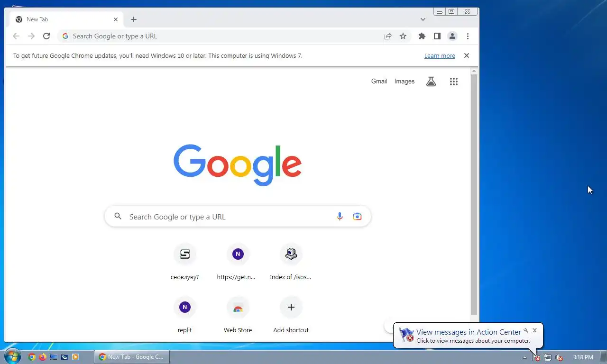Open a new tab with the plus button
The width and height of the screenshot is (607, 364).
coord(134,19)
